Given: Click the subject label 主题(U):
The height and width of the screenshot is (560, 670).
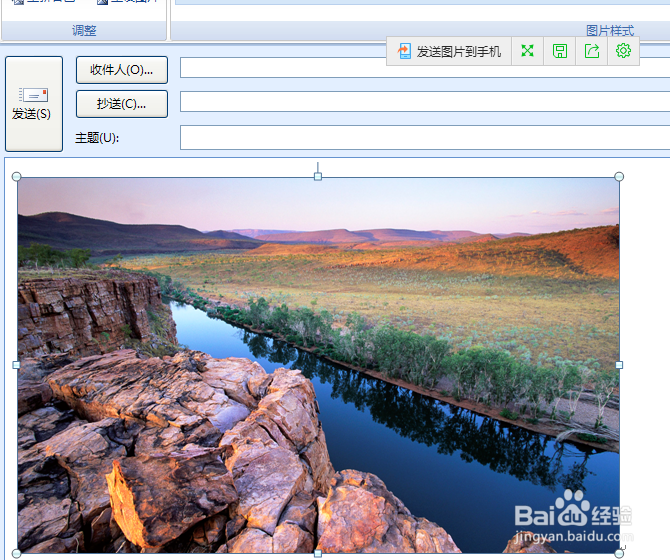Looking at the screenshot, I should [x=97, y=138].
